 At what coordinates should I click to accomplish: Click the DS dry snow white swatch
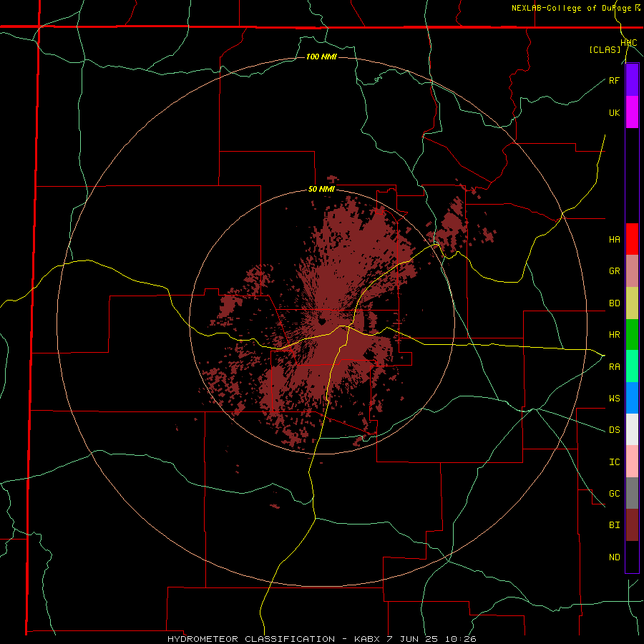(x=632, y=429)
